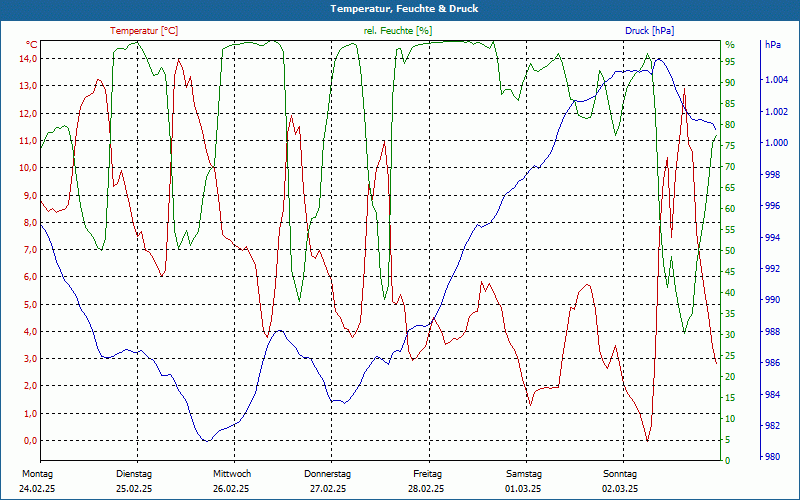Click the '980' pressure axis value
Viewport: 800px width, 500px height.
(x=772, y=457)
